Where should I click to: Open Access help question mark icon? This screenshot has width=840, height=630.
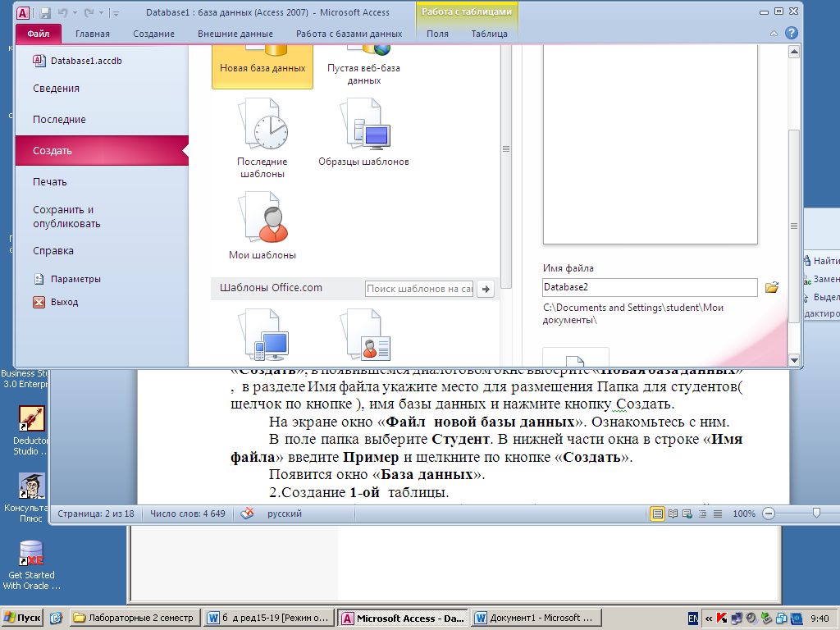(x=792, y=33)
